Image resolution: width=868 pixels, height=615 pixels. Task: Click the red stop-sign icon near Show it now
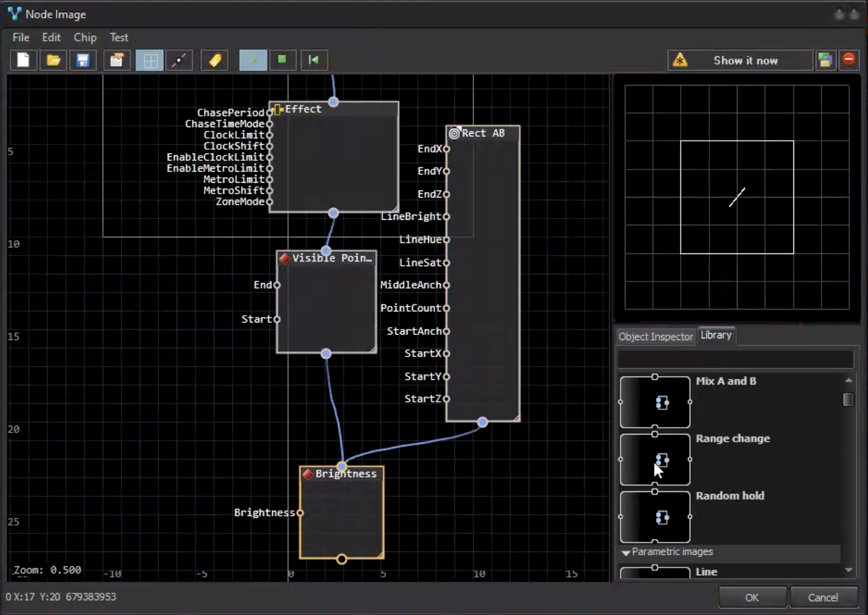pyautogui.click(x=849, y=60)
